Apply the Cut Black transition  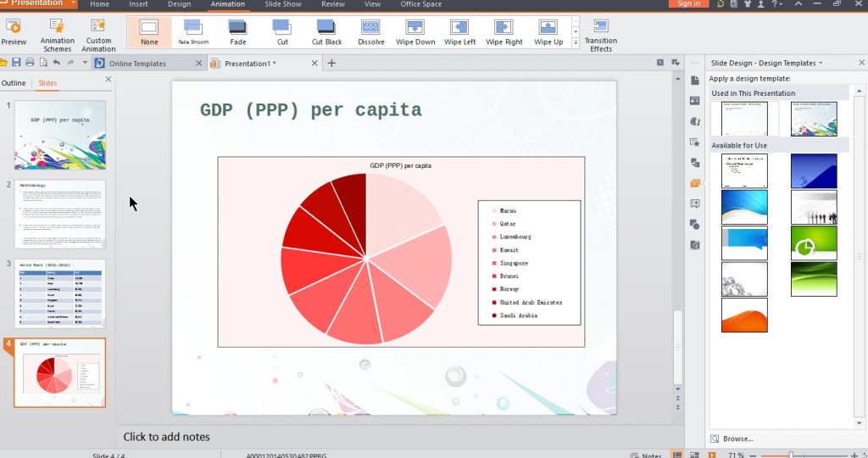pyautogui.click(x=326, y=32)
